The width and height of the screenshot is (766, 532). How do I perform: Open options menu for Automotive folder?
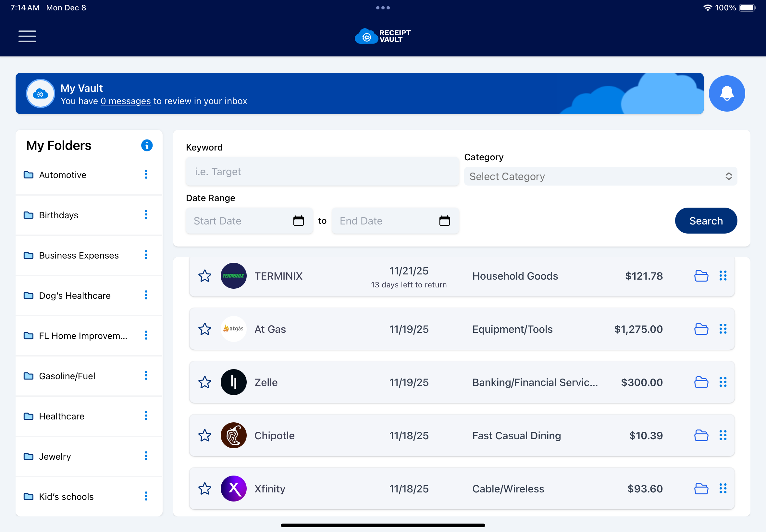[146, 174]
